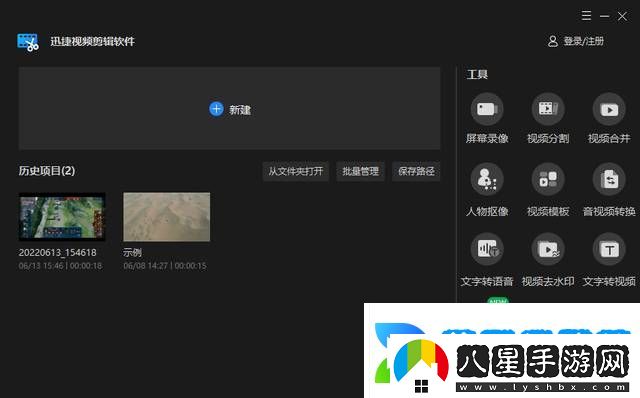Viewport: 640px width, 398px height.
Task: Click the 批量管理 batch manage button
Action: [x=360, y=171]
